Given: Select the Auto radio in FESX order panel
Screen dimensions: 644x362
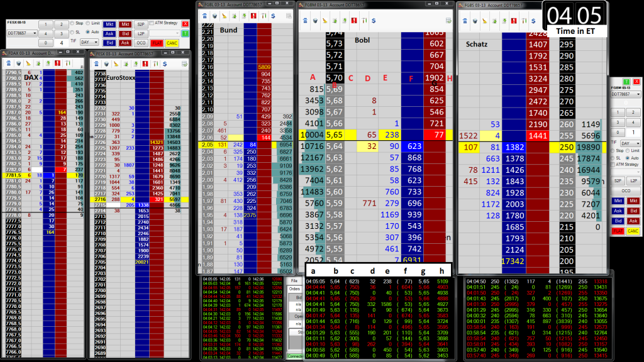Looking at the screenshot, I should (x=88, y=32).
